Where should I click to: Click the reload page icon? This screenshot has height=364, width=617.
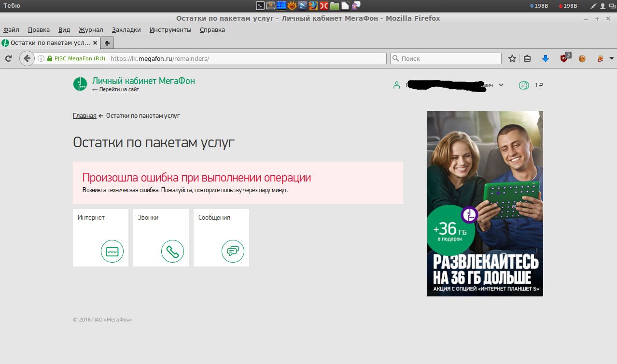8,58
